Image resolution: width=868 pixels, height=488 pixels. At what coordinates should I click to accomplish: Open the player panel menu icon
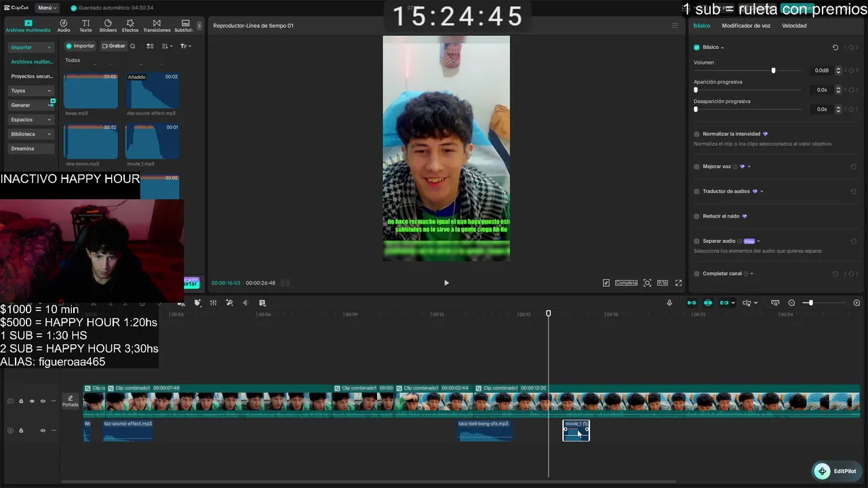(x=675, y=26)
